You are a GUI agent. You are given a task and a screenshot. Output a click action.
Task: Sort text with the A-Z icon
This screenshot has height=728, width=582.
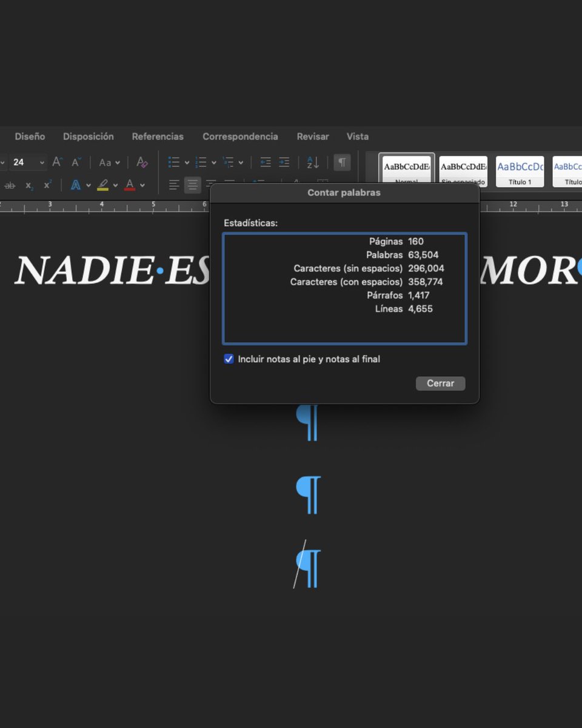(x=313, y=162)
